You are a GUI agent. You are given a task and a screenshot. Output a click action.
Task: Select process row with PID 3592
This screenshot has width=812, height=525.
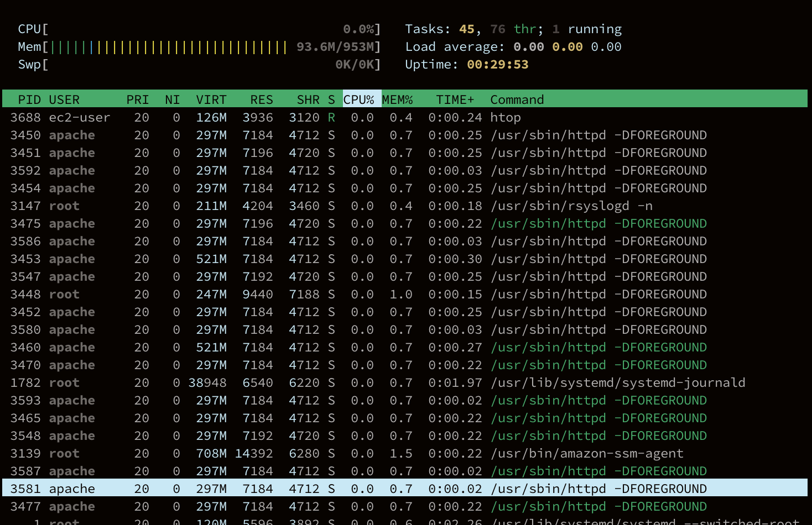tap(405, 170)
